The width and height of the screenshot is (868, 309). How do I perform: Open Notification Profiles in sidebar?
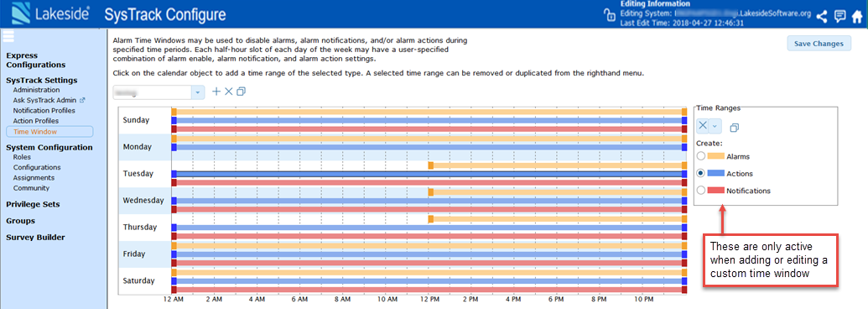[44, 111]
